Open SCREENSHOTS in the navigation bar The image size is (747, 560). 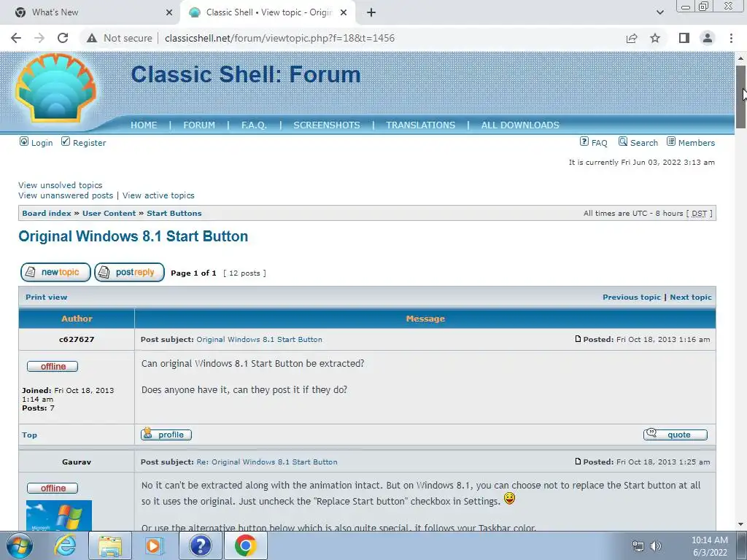click(x=326, y=125)
